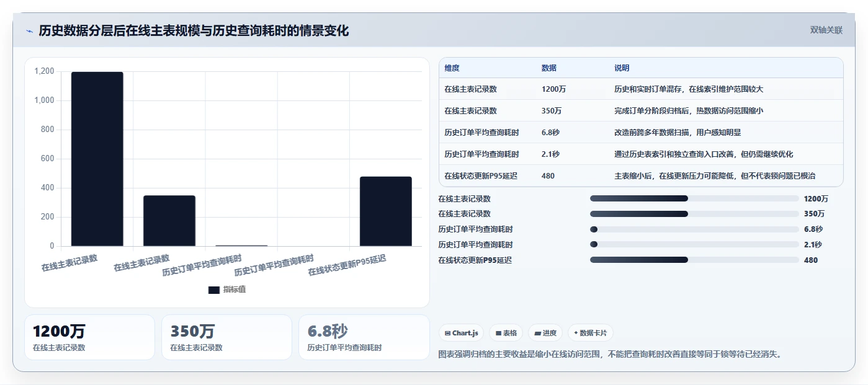This screenshot has width=868, height=385.
Task: Click the chart bar reaching about 480
Action: [385, 211]
